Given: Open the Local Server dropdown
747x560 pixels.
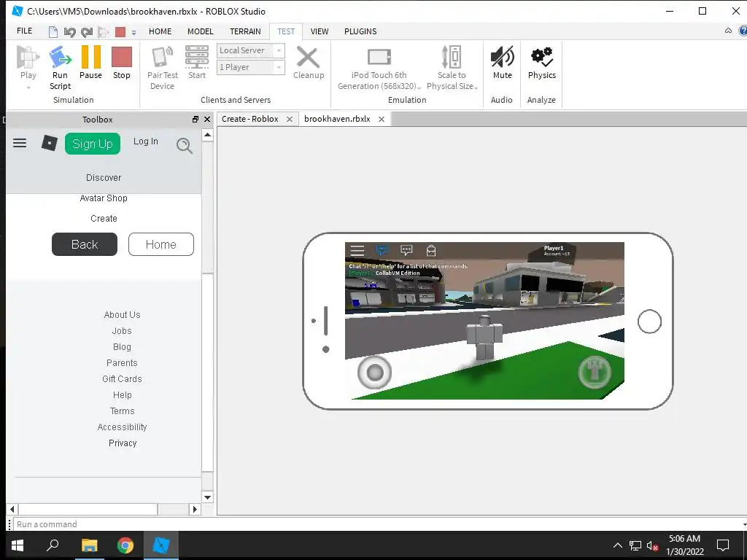Looking at the screenshot, I should pyautogui.click(x=251, y=50).
